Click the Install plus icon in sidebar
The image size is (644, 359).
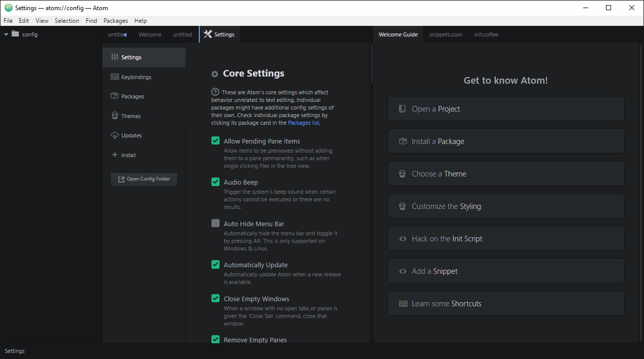click(x=115, y=155)
